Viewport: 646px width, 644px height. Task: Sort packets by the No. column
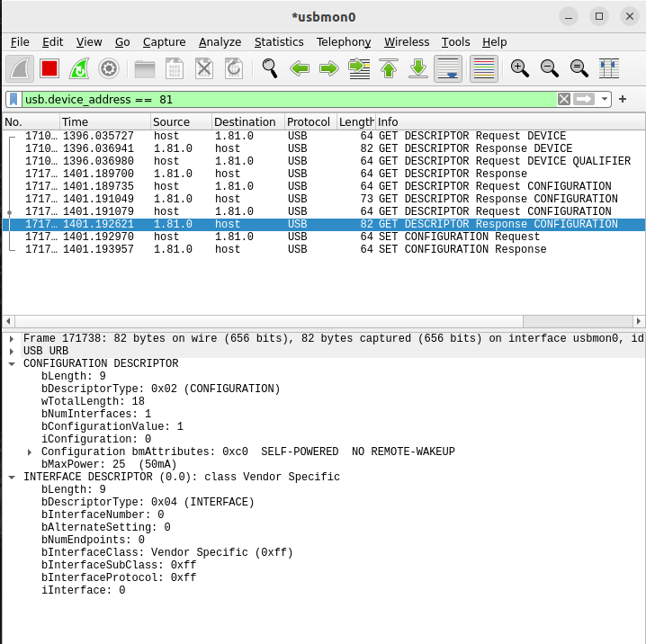31,122
